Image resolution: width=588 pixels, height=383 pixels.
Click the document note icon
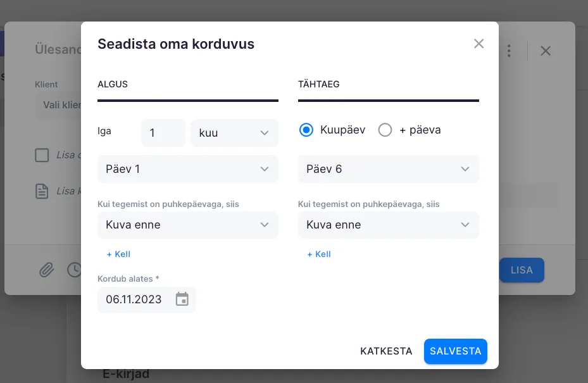(x=42, y=191)
